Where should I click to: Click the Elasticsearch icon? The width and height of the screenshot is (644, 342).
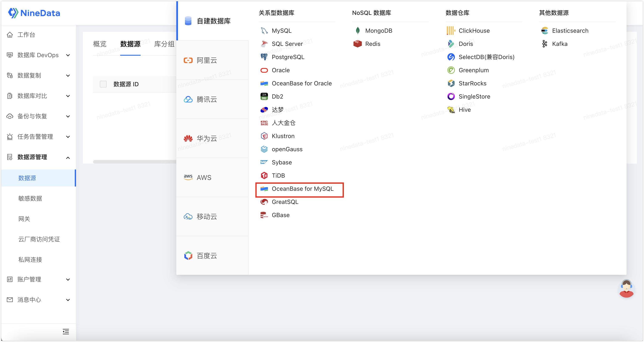(x=545, y=31)
